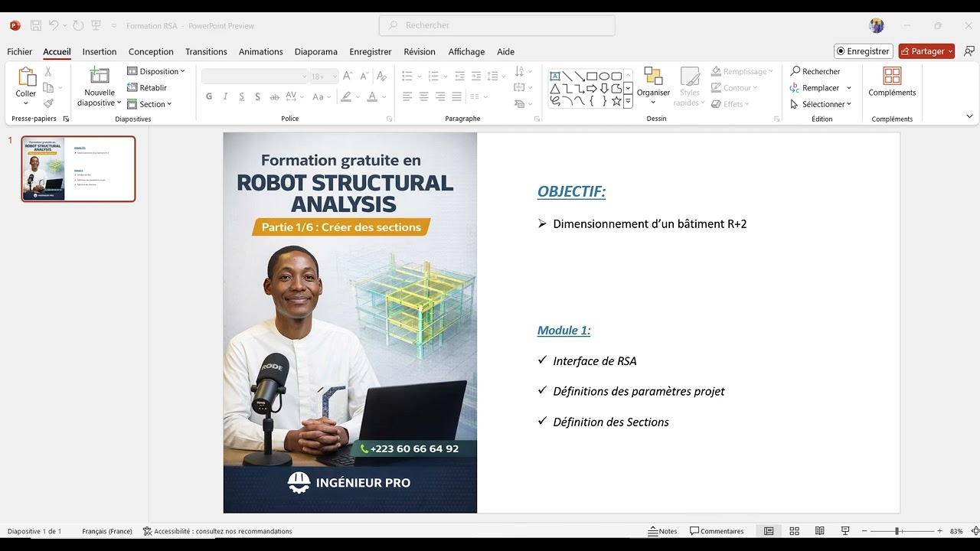Screen dimensions: 980x551
Task: Decrease font size with smaller A icon
Action: pyautogui.click(x=364, y=76)
